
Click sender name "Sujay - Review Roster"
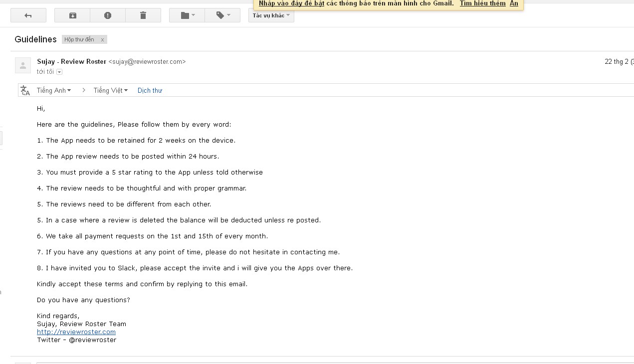(x=71, y=61)
